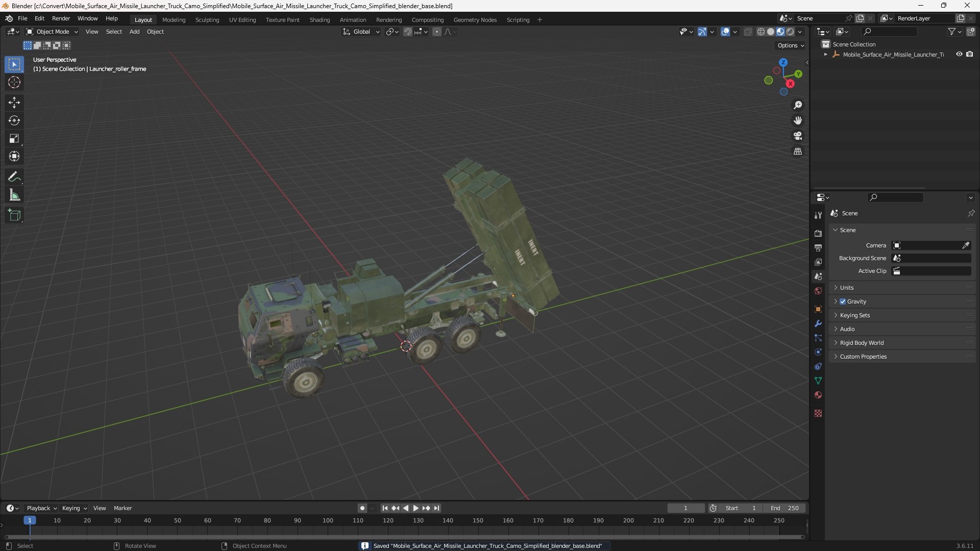Open the Texture properties checker tab
This screenshot has width=980, height=551.
pos(818,413)
